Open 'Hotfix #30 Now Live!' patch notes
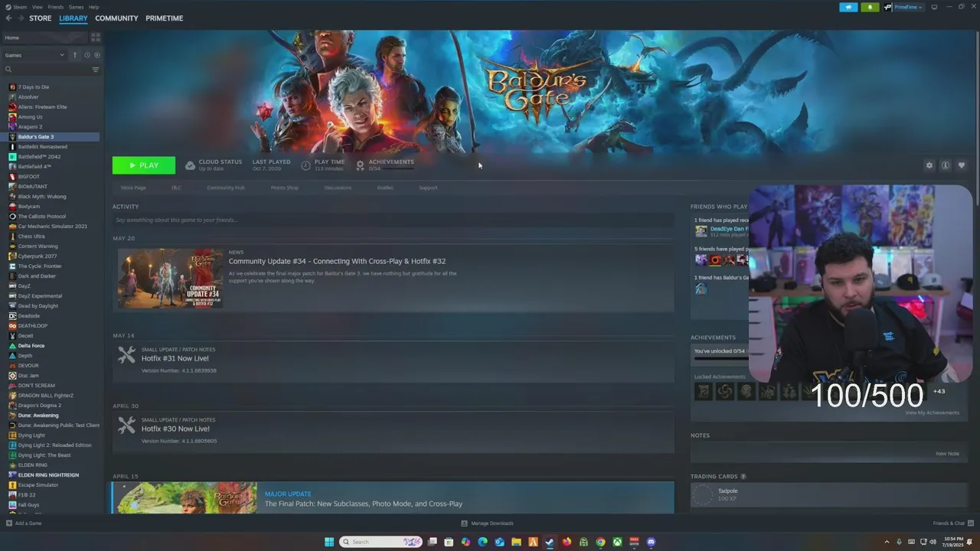 point(175,429)
